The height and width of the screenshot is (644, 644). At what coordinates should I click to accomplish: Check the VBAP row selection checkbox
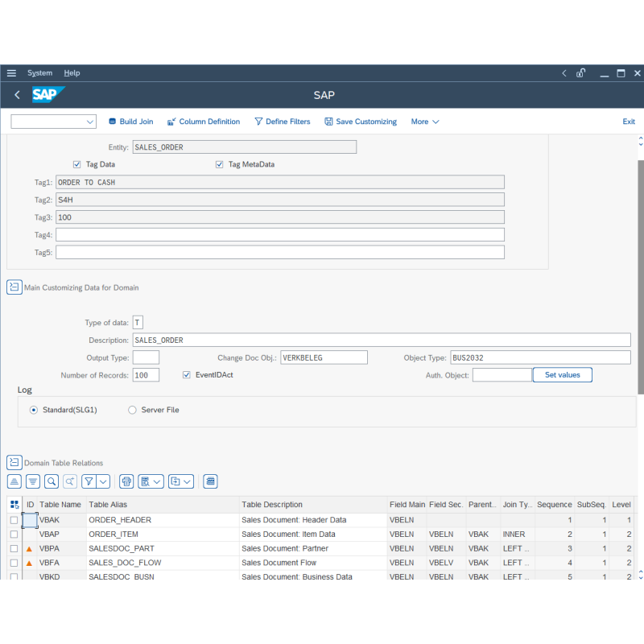click(14, 535)
